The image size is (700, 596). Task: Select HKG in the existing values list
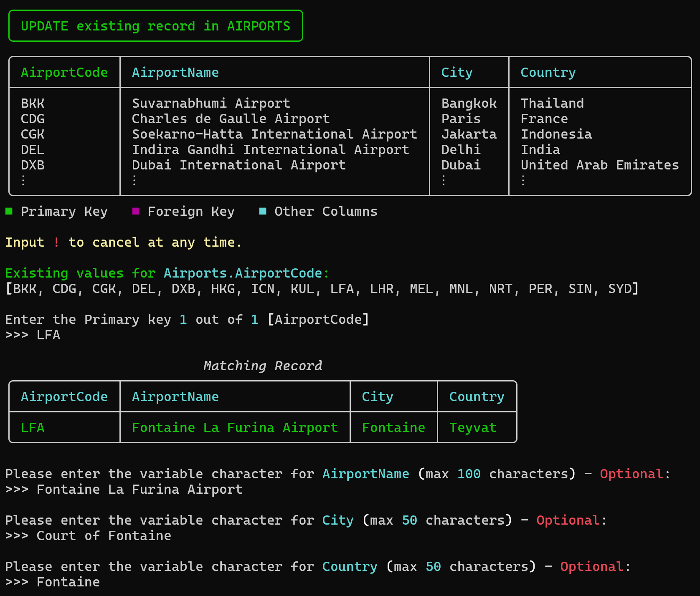tap(223, 288)
